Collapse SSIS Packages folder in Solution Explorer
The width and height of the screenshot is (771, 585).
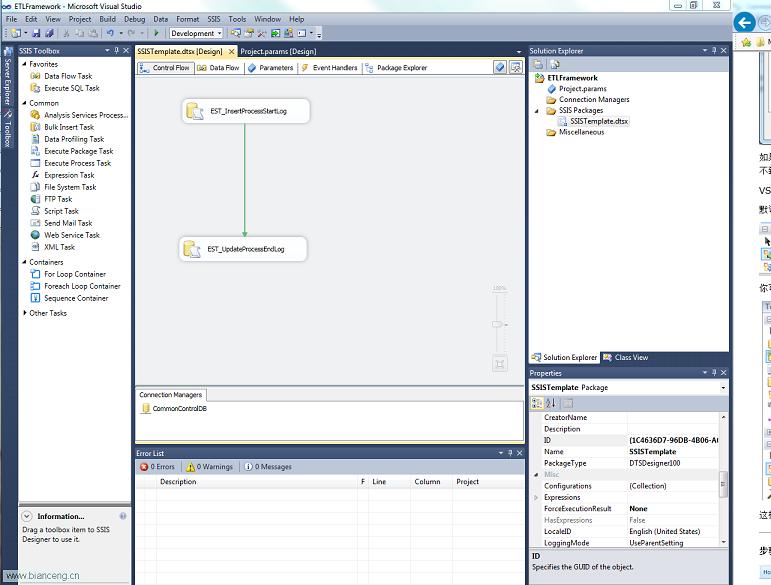point(537,111)
